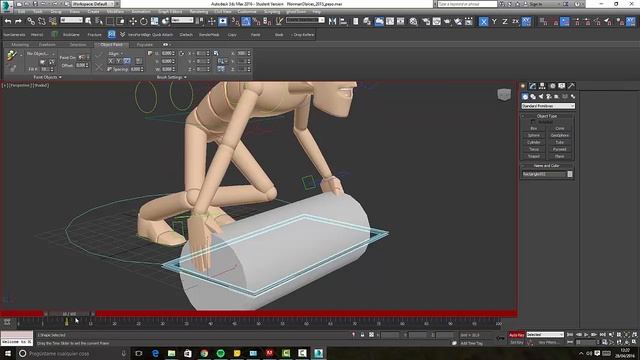
Task: Switch to the Modeling ribbon tab
Action: (x=20, y=44)
